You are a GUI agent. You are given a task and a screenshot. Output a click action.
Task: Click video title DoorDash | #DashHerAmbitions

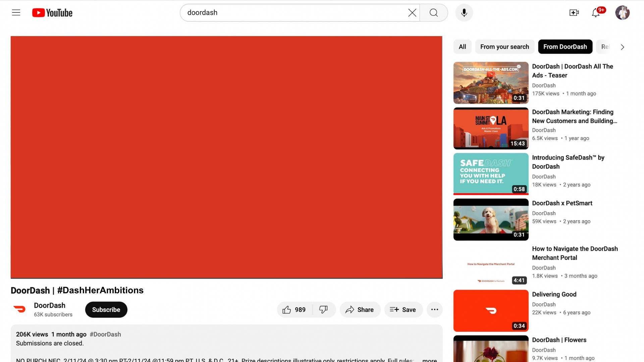pyautogui.click(x=77, y=290)
